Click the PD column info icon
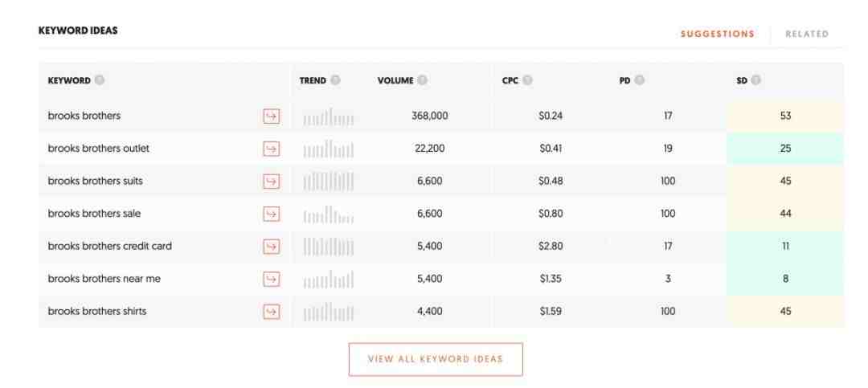Screen dimensions: 868x388 click(x=640, y=80)
